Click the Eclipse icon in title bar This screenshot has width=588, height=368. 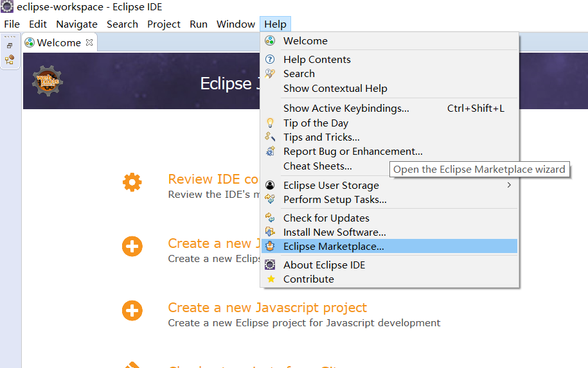point(7,6)
